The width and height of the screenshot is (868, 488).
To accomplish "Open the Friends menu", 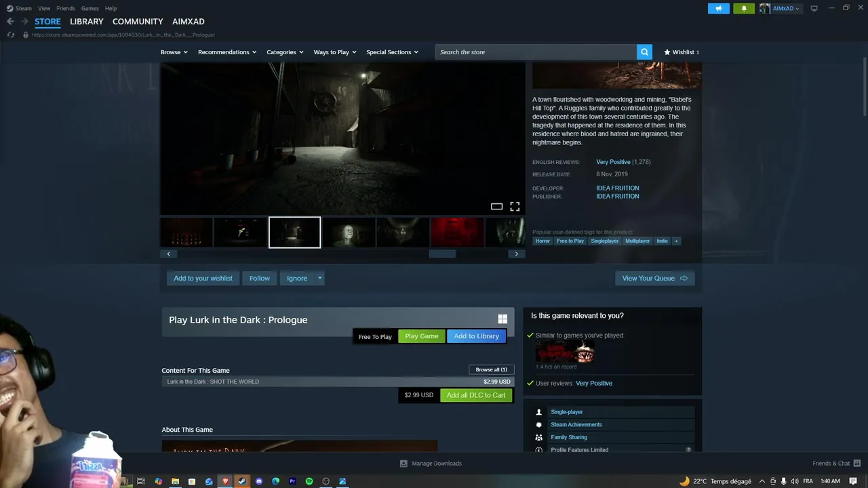I will (x=66, y=8).
